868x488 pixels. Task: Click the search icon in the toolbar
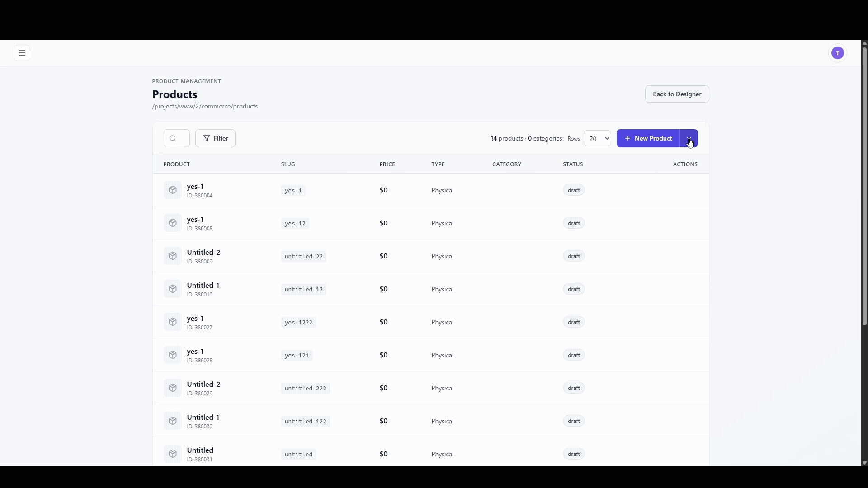[x=176, y=138]
